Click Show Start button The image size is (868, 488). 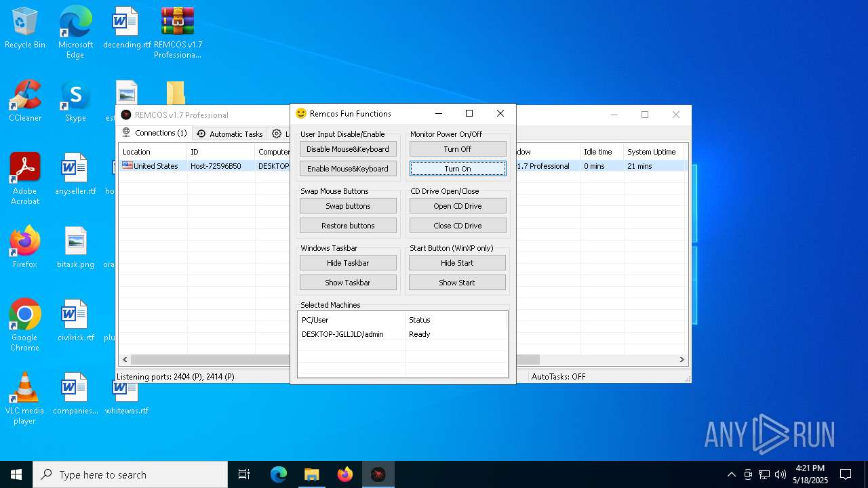458,283
